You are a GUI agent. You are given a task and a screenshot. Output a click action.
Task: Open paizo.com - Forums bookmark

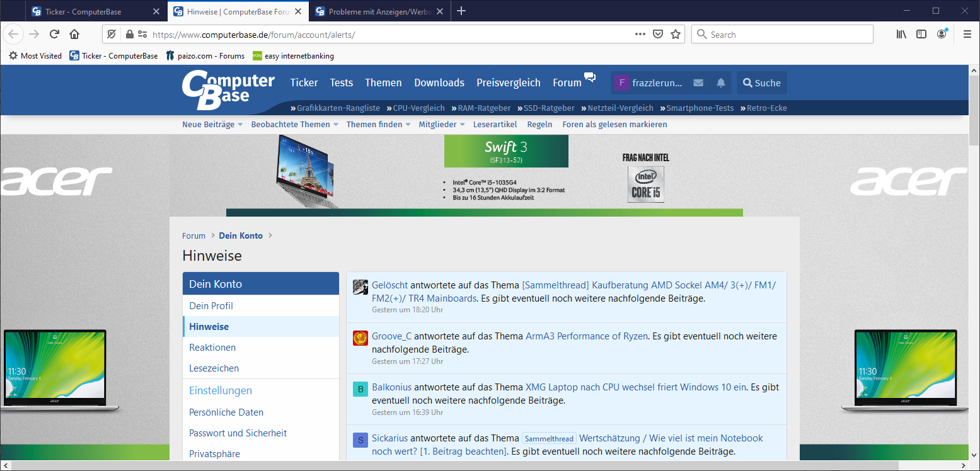click(x=205, y=55)
